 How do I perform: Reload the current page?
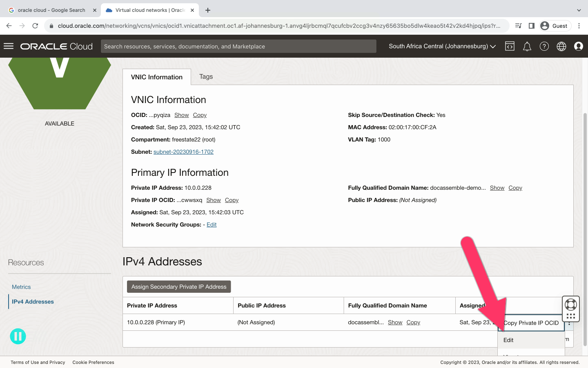35,26
